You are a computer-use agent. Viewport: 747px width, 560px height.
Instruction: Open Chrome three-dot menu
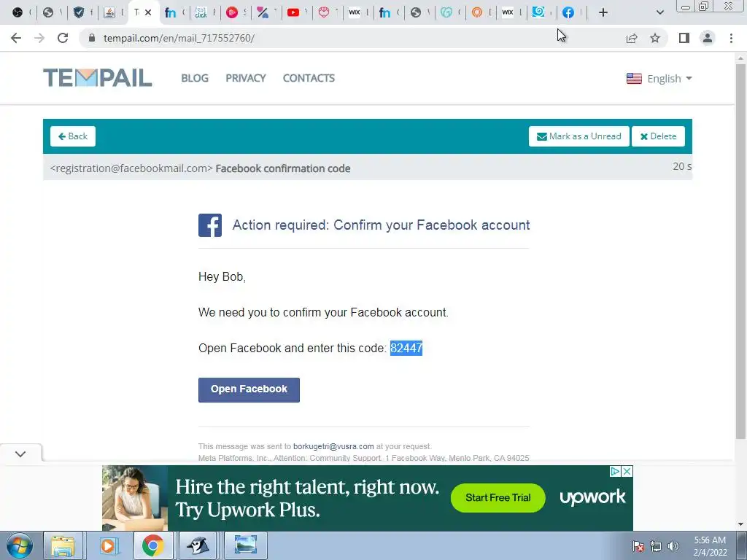click(731, 38)
